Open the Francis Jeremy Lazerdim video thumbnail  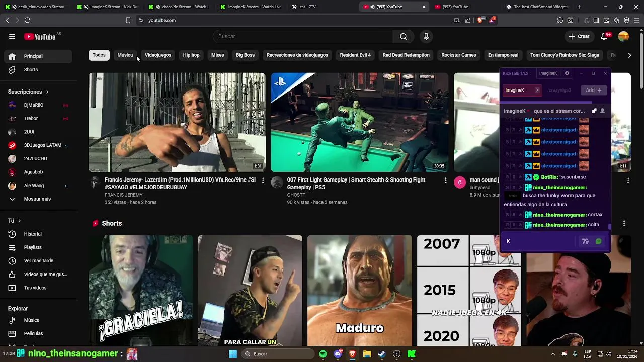click(x=177, y=123)
